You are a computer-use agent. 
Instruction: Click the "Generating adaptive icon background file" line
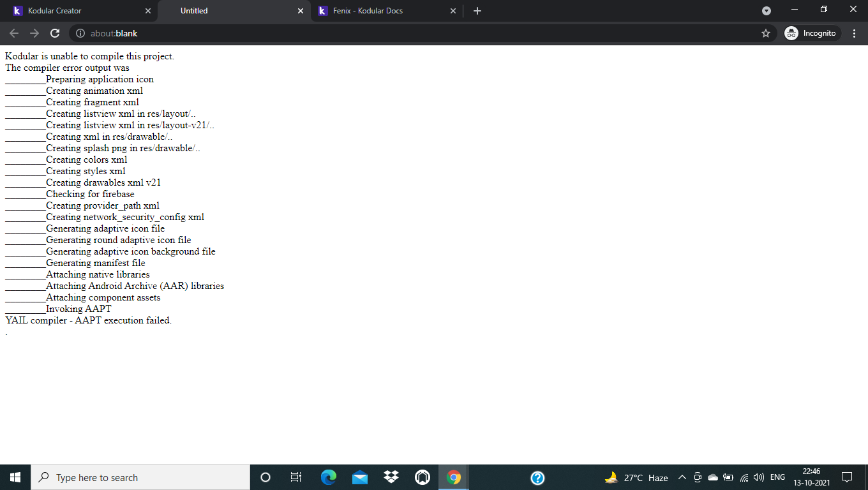point(131,251)
